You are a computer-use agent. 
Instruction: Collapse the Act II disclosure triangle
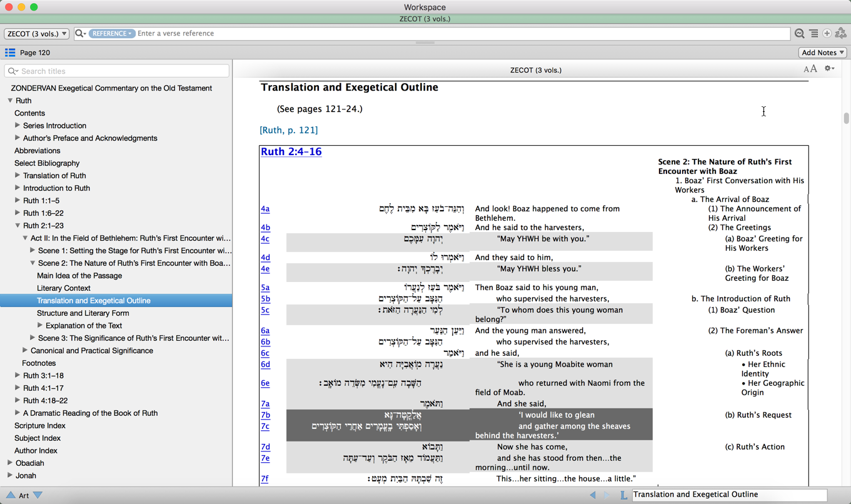(25, 238)
